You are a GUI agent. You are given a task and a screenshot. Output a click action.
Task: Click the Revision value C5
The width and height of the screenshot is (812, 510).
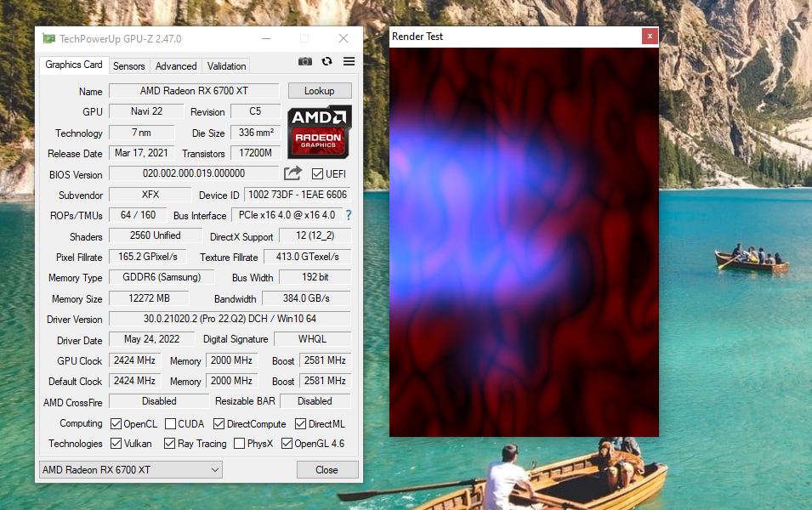[255, 111]
